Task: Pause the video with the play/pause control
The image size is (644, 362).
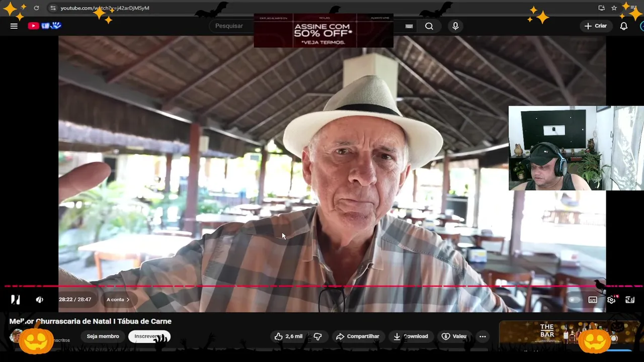Action: (16, 300)
